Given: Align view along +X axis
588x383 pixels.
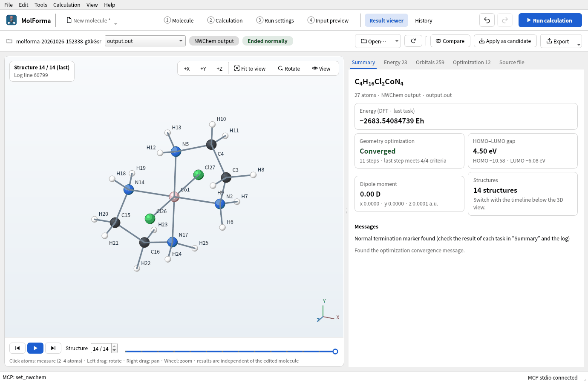Looking at the screenshot, I should pos(187,69).
